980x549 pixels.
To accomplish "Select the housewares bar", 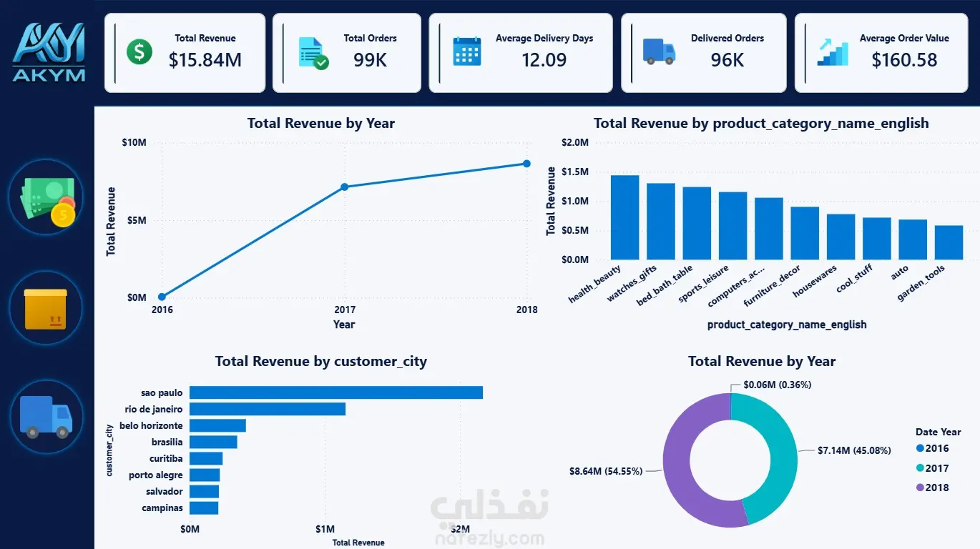I will click(x=841, y=237).
